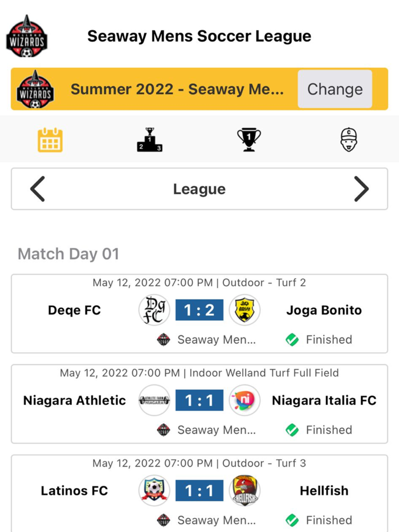Click the Wizards crest on the yellow banner
399x532 pixels.
[38, 89]
